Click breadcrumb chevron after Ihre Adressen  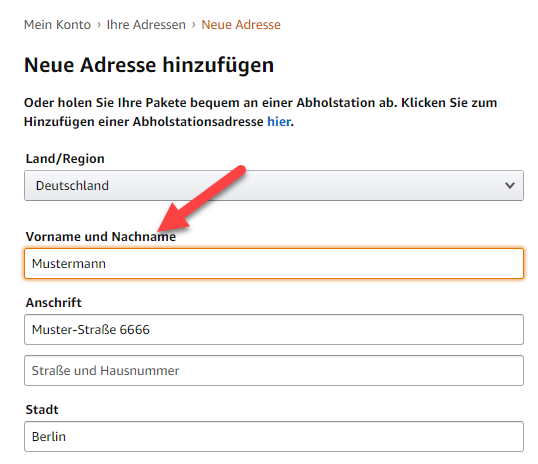tap(194, 25)
